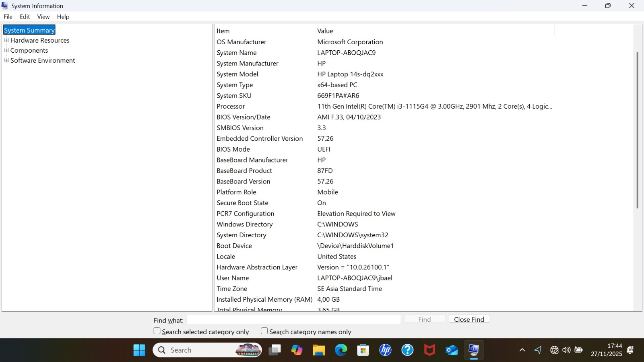
Task: Launch File Explorer from taskbar
Action: coord(319,350)
